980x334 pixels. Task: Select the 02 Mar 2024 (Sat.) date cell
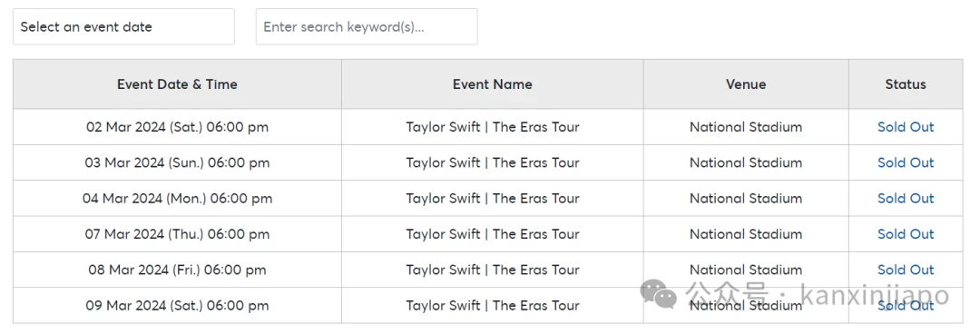pos(178,127)
